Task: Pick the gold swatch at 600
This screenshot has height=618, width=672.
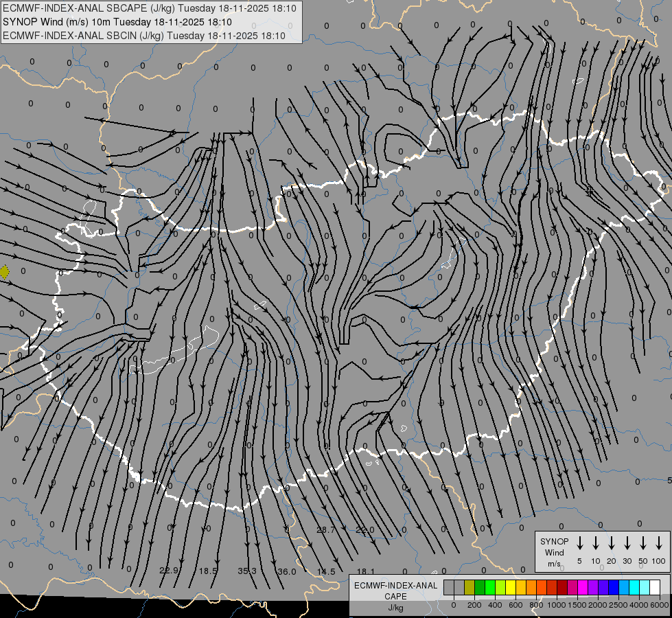Action: [x=521, y=588]
